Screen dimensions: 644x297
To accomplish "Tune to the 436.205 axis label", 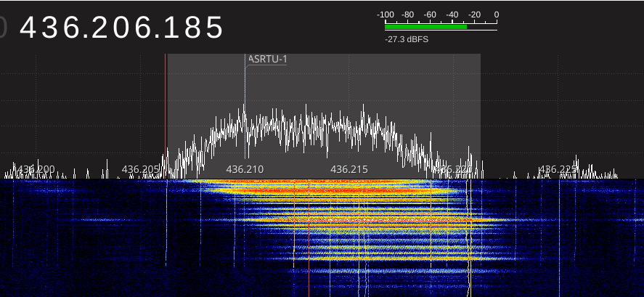I will [140, 169].
